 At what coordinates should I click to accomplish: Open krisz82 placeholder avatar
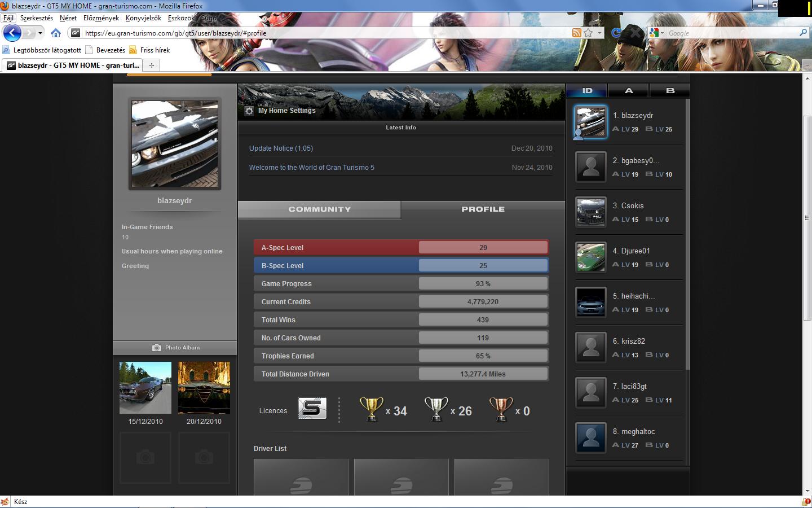click(590, 348)
